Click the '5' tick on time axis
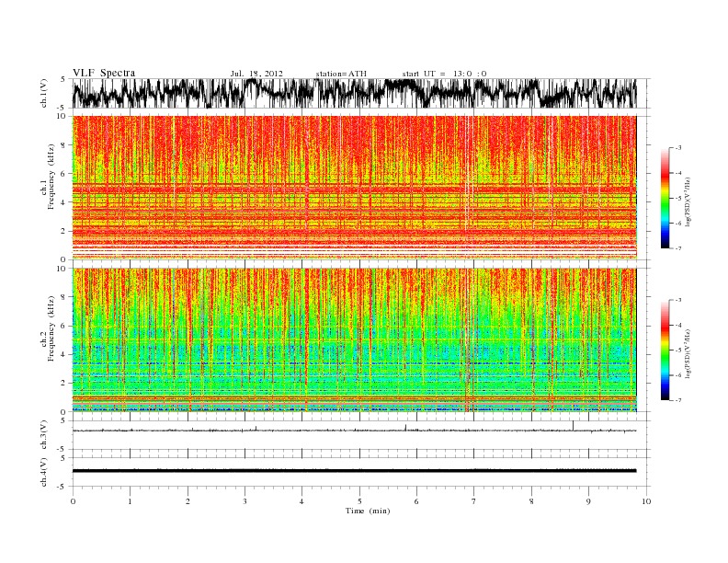728x563 pixels. pos(359,501)
